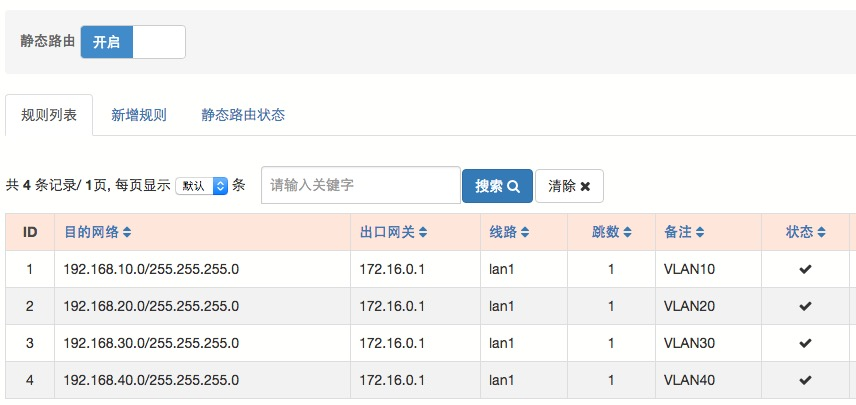The width and height of the screenshot is (856, 405).
Task: Sort by 状态 column sort icon
Action: [x=822, y=232]
